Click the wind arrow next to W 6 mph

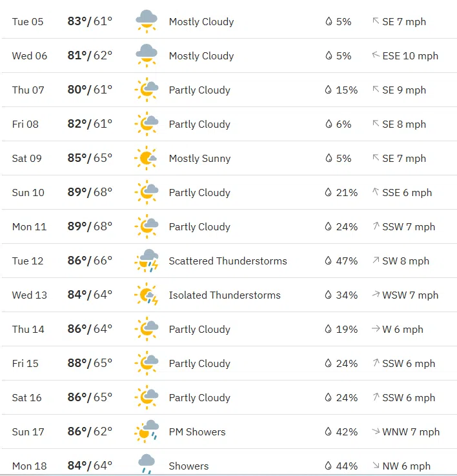tap(376, 329)
